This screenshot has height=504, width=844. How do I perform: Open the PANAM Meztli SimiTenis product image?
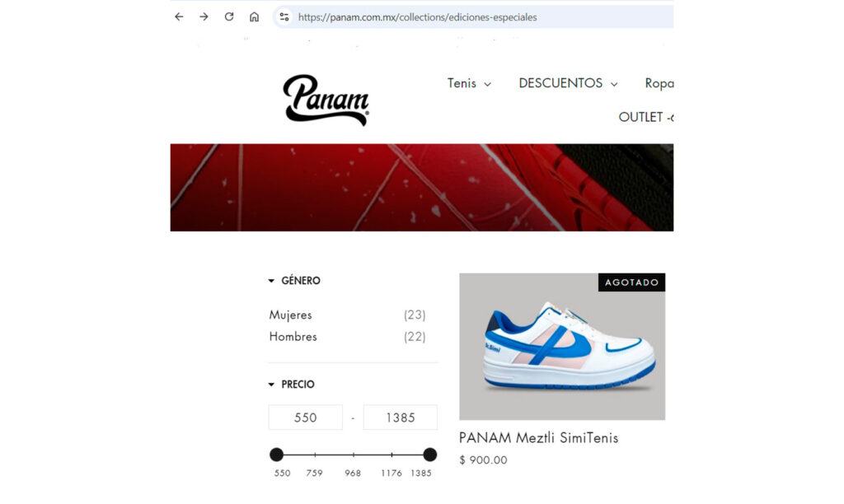[x=562, y=347]
